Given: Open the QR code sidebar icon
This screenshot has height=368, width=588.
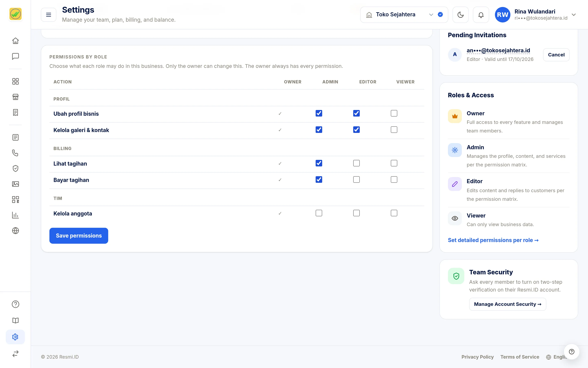Looking at the screenshot, I should pyautogui.click(x=15, y=200).
